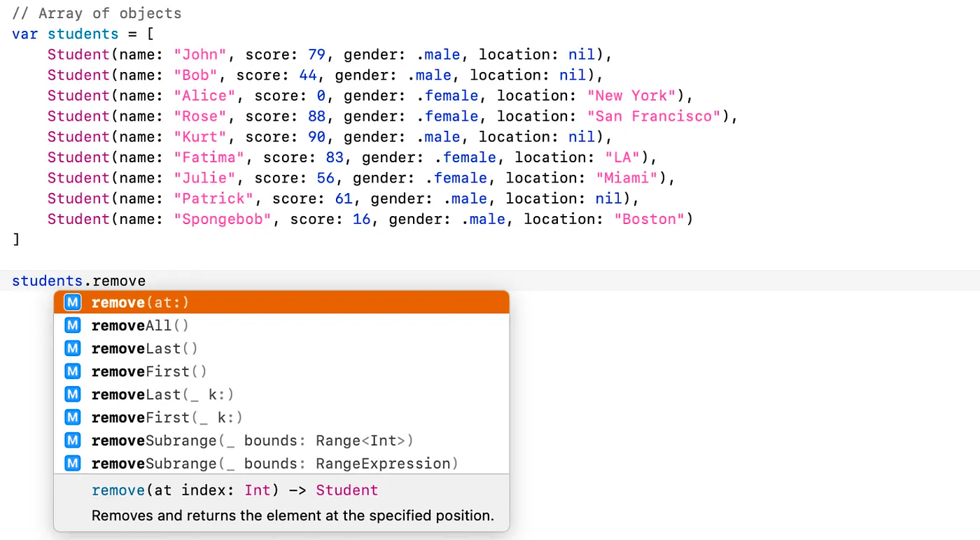Click the "John" name string

[x=200, y=55]
